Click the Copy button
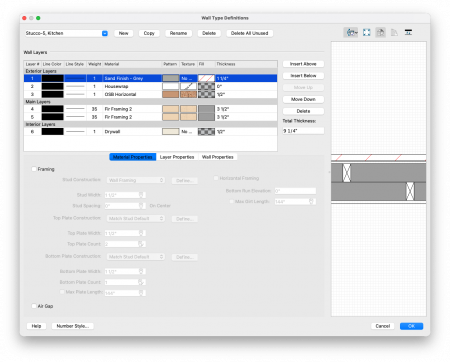The width and height of the screenshot is (450, 362). (x=149, y=33)
